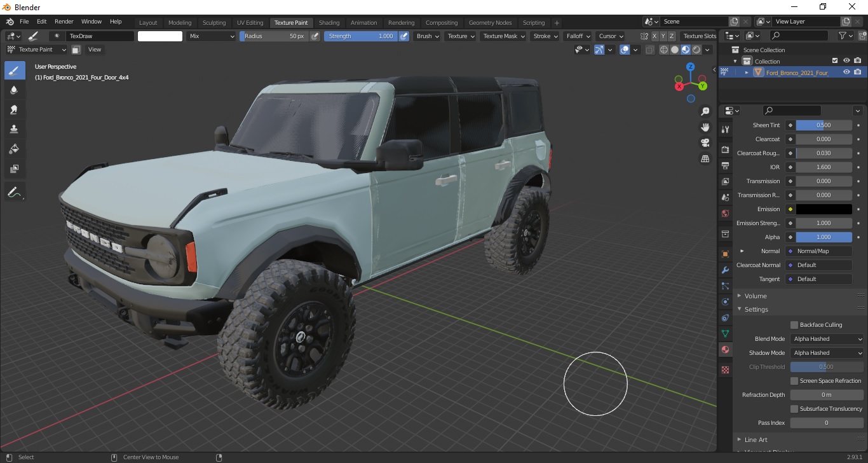Open the Brush settings dropdown
This screenshot has width=868, height=463.
427,36
